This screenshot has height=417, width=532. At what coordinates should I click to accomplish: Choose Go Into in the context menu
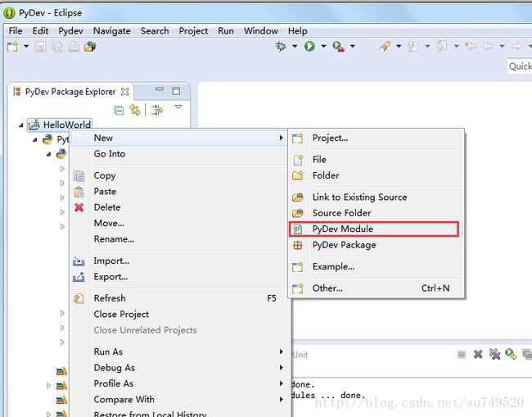(179, 154)
